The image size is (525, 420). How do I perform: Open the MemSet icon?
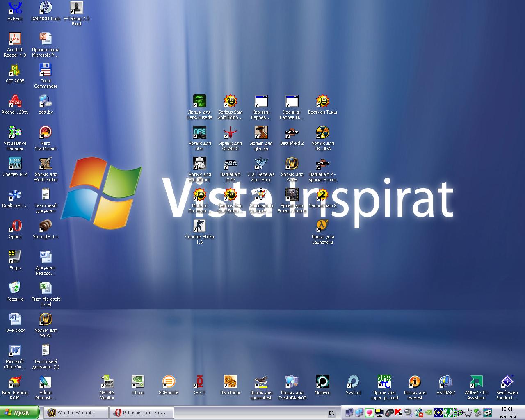coord(322,381)
